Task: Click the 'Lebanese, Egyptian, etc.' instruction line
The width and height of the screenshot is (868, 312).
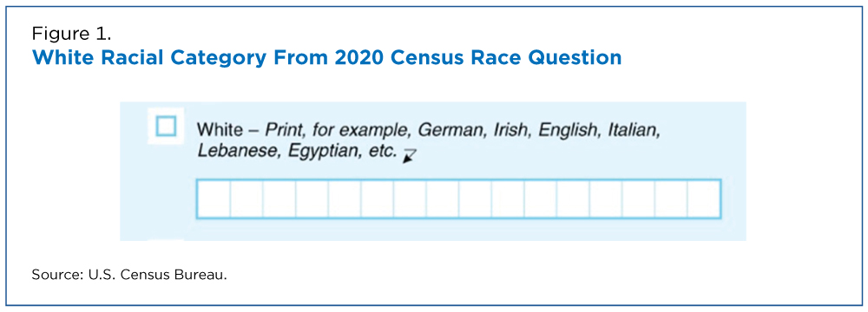Action: pyautogui.click(x=298, y=151)
